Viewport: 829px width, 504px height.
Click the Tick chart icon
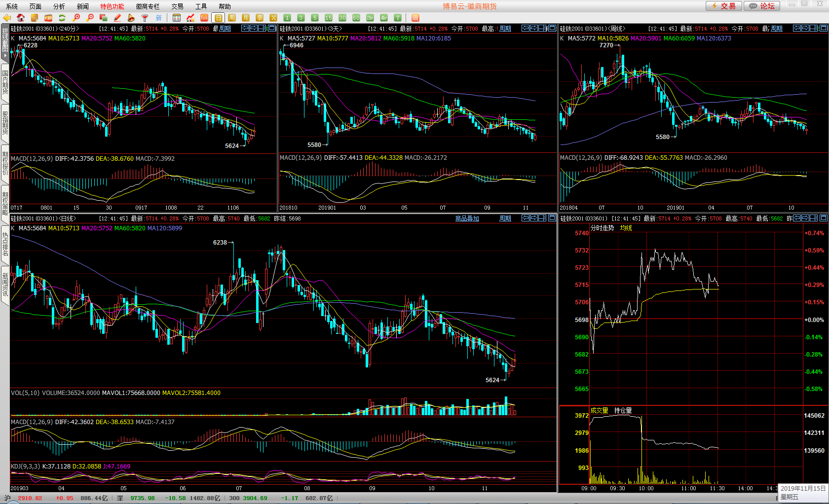[x=204, y=18]
